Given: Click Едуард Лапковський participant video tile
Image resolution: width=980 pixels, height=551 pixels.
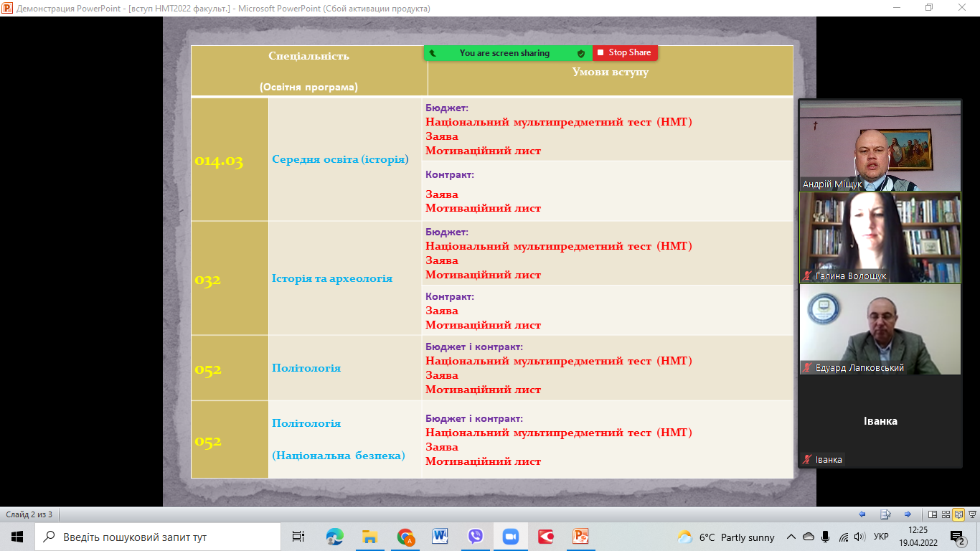Looking at the screenshot, I should [880, 329].
